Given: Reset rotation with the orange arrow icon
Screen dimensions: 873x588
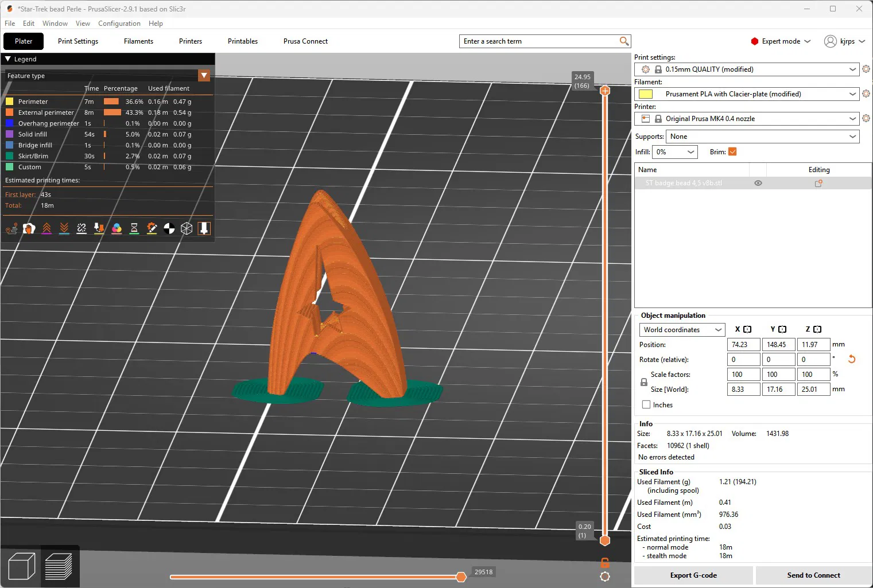Looking at the screenshot, I should [x=852, y=359].
